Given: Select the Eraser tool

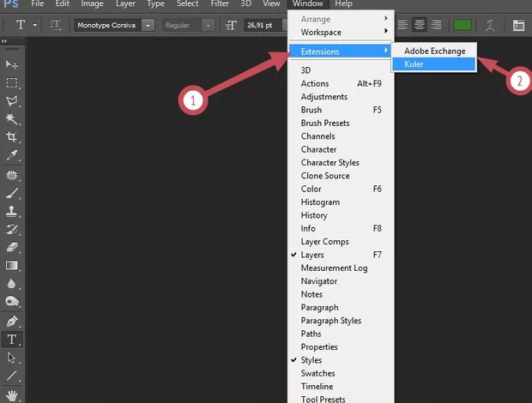Looking at the screenshot, I should (12, 248).
